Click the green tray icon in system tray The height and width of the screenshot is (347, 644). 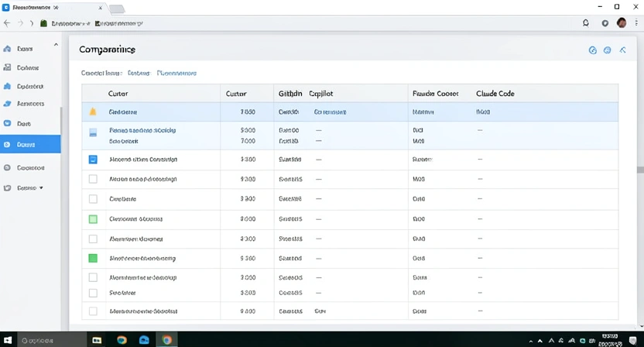tap(582, 341)
